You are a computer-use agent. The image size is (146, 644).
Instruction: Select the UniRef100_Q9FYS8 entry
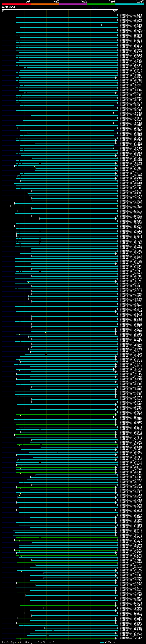click(x=131, y=151)
